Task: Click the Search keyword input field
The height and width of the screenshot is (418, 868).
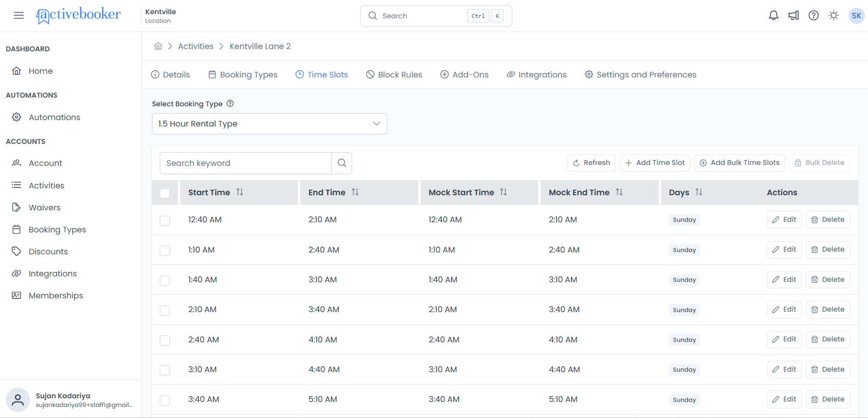Action: (x=246, y=163)
